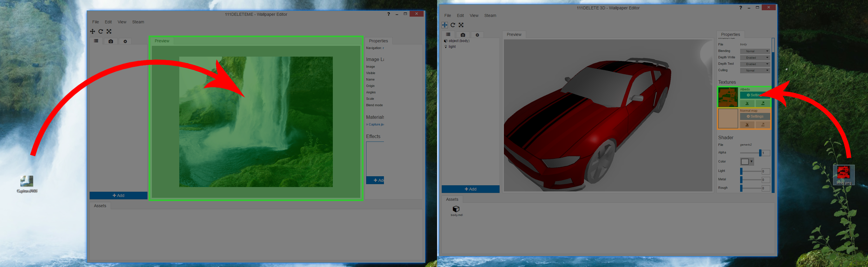This screenshot has width=868, height=267.
Task: Switch to the Assets tab in the left window
Action: pyautogui.click(x=100, y=206)
